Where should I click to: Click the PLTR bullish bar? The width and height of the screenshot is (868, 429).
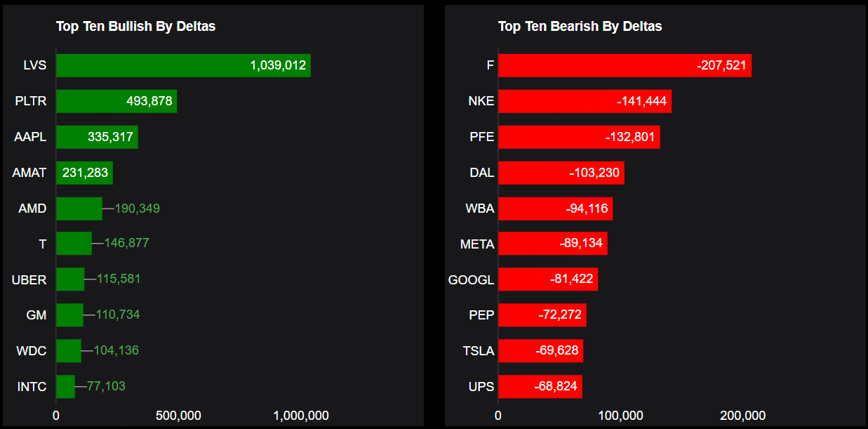(116, 101)
